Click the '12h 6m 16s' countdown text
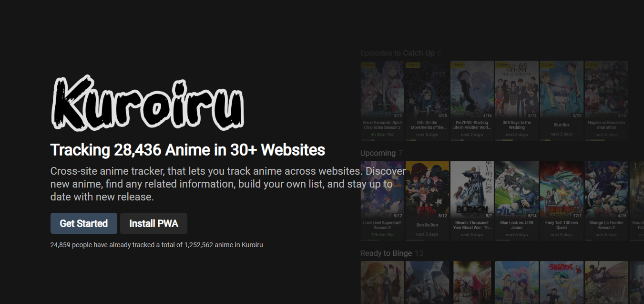This screenshot has width=644, height=304. tap(382, 235)
